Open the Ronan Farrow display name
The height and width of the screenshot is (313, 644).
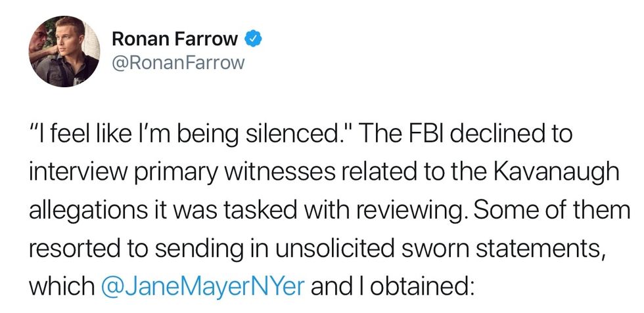pos(175,39)
